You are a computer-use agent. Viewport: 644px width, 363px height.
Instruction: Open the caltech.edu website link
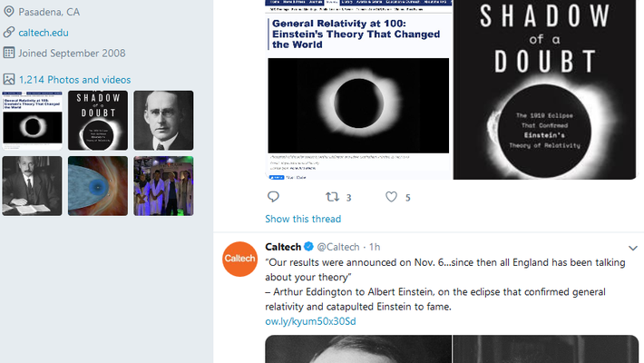(44, 33)
